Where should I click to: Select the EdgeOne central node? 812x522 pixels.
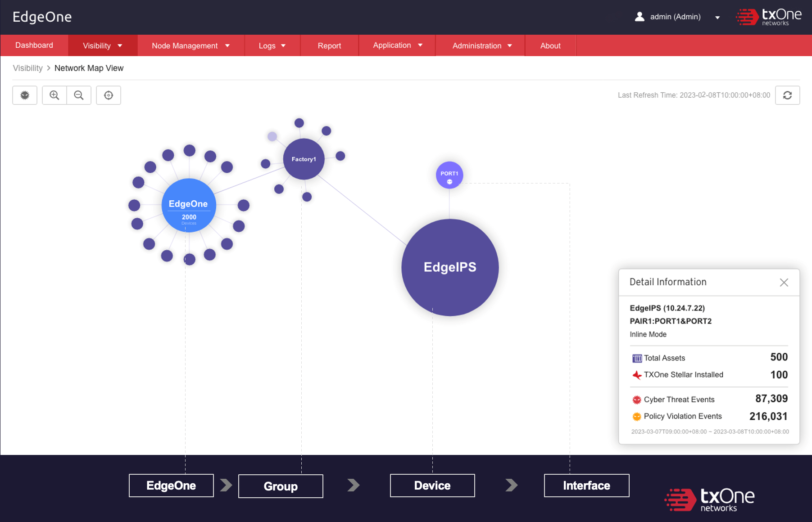click(189, 205)
